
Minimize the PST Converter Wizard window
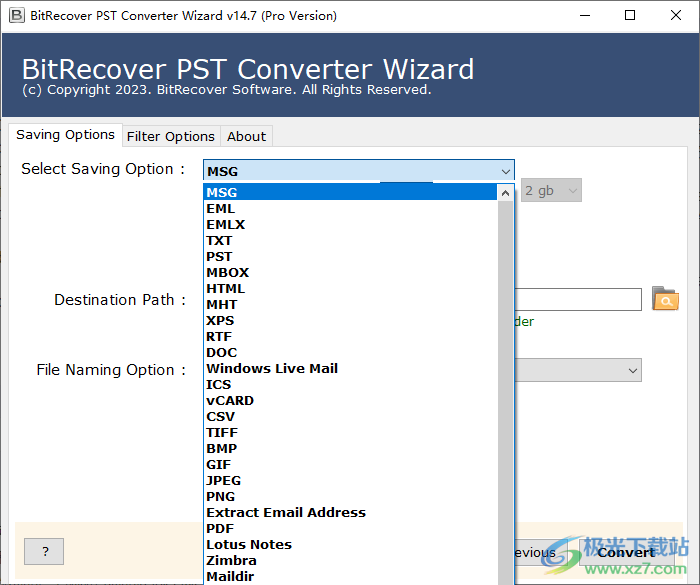pos(585,16)
